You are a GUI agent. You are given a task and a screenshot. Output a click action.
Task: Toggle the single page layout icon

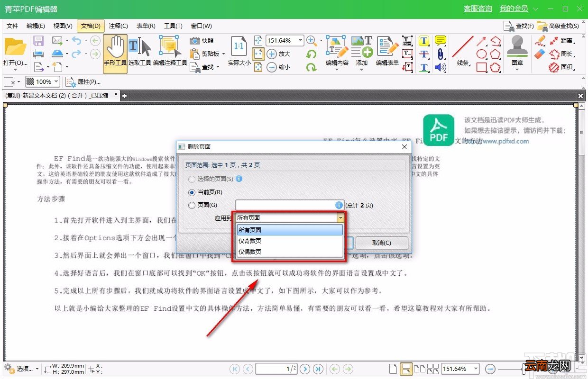393,369
